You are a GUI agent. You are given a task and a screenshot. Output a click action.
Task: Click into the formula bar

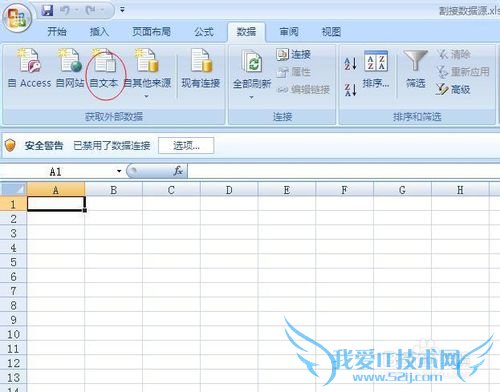343,172
